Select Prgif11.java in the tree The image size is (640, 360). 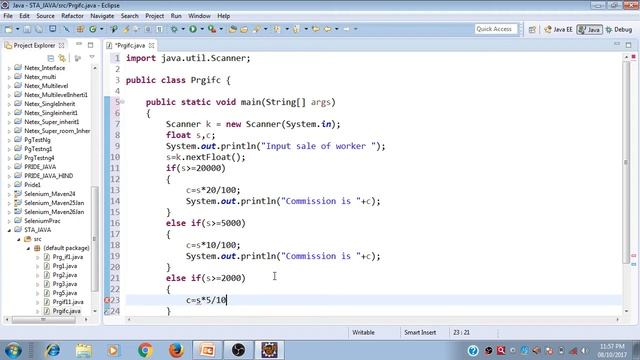[x=68, y=302]
